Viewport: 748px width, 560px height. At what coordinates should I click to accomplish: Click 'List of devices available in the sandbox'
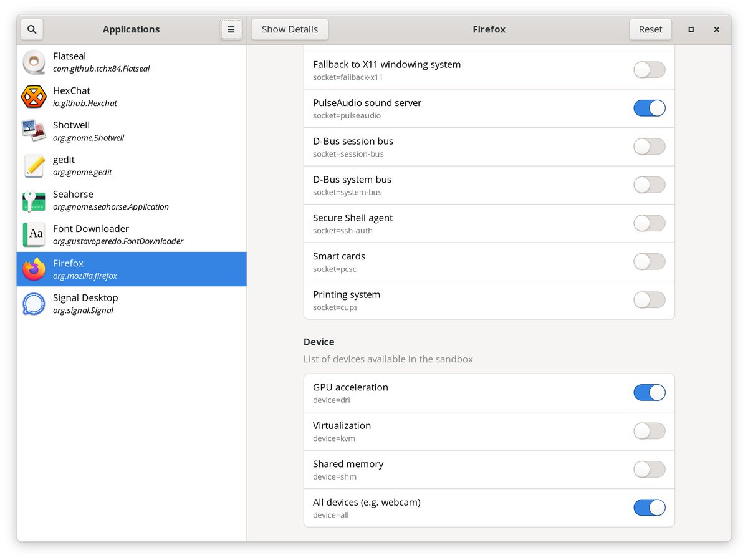click(388, 359)
